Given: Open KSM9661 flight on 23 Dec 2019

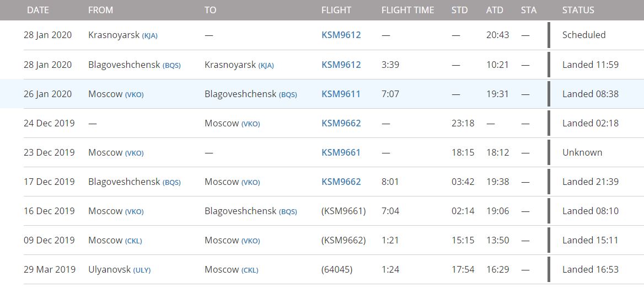Looking at the screenshot, I should coord(341,152).
